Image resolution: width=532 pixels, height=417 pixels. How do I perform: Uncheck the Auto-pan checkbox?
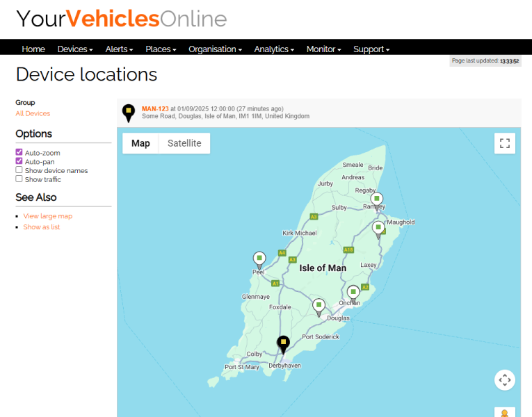[x=19, y=161]
